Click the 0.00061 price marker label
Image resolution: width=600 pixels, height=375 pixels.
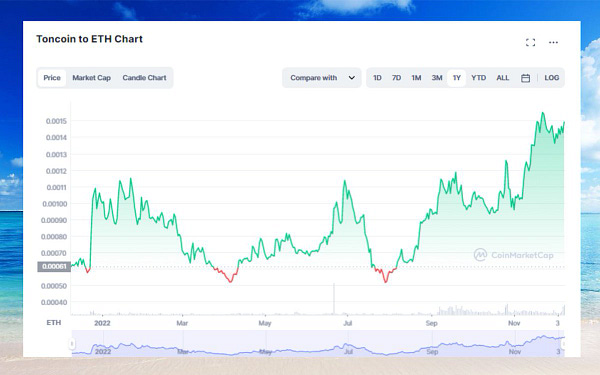click(54, 266)
